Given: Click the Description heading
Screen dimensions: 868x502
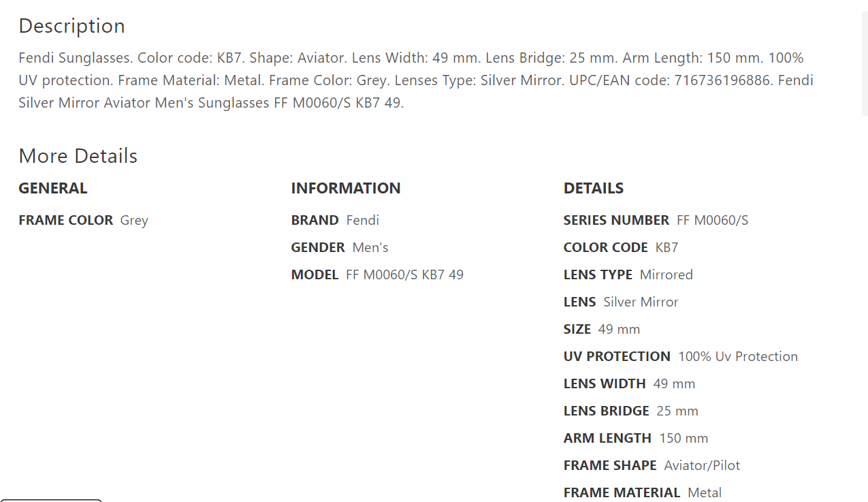Looking at the screenshot, I should tap(71, 26).
